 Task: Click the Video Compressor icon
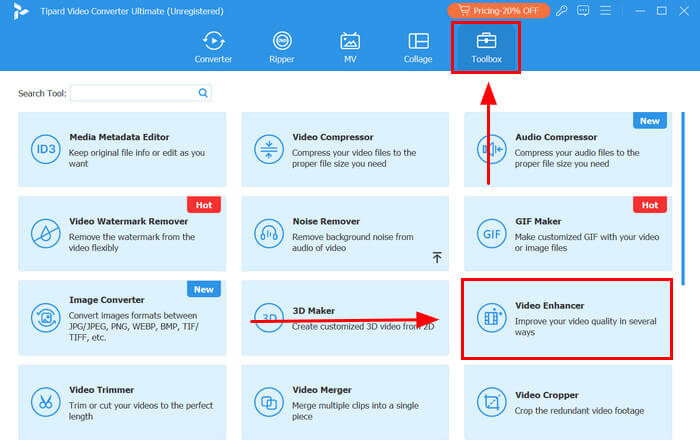point(269,150)
